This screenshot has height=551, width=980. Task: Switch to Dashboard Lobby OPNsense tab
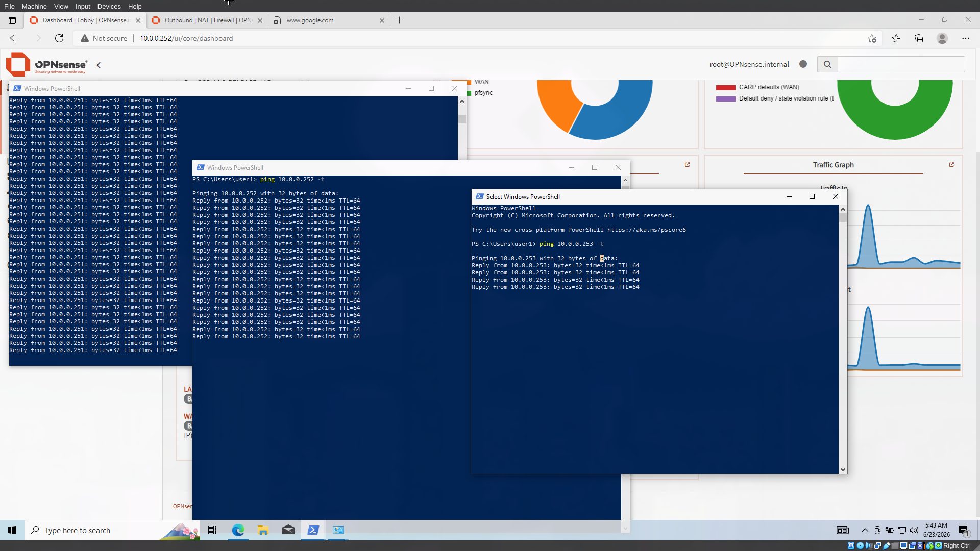pyautogui.click(x=85, y=20)
